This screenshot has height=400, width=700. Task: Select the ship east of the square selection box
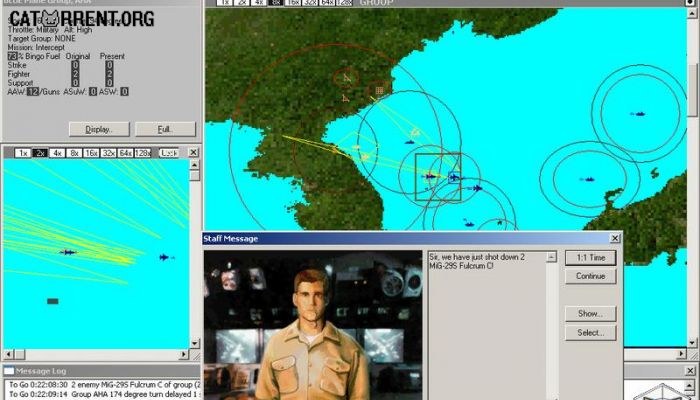click(477, 188)
